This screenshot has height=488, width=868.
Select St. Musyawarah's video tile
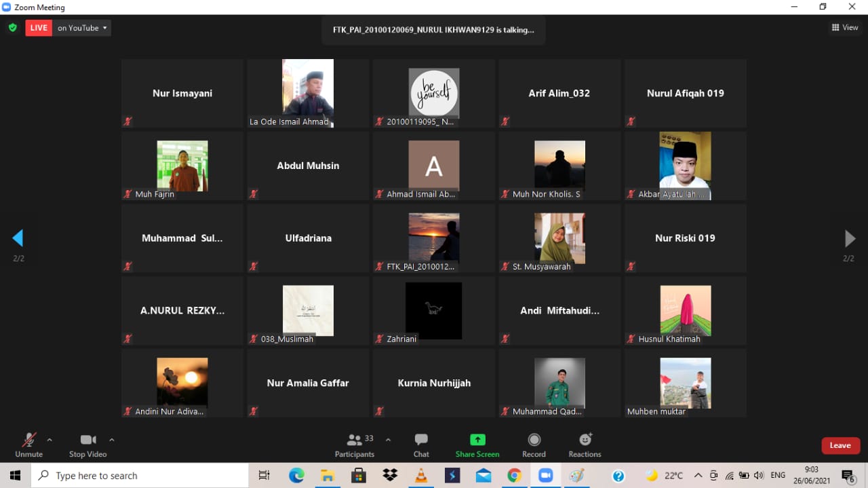tap(559, 238)
